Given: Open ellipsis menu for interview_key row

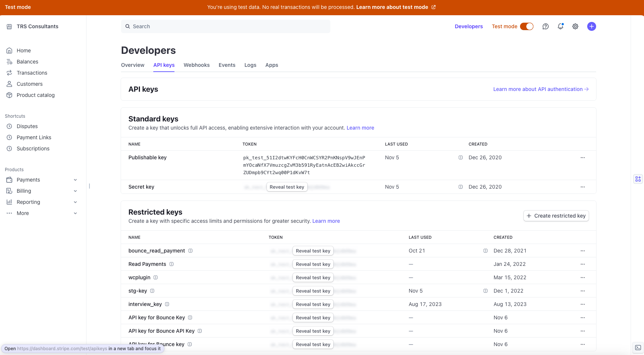Looking at the screenshot, I should tap(583, 304).
